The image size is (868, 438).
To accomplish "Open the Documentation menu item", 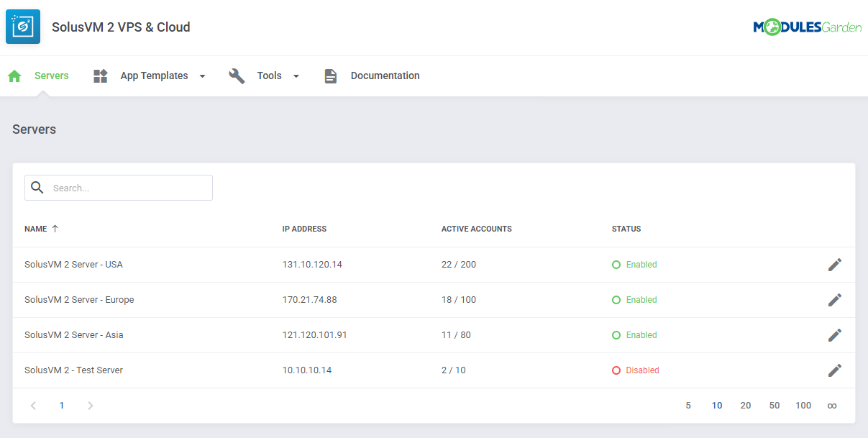I will pyautogui.click(x=385, y=76).
